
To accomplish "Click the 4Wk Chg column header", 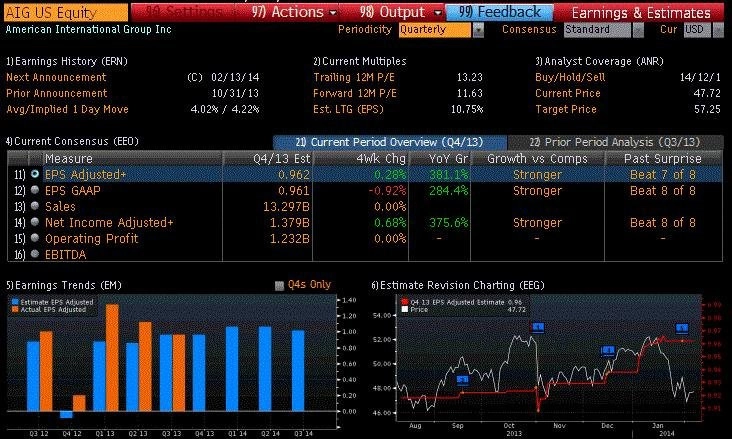I will tap(361, 159).
